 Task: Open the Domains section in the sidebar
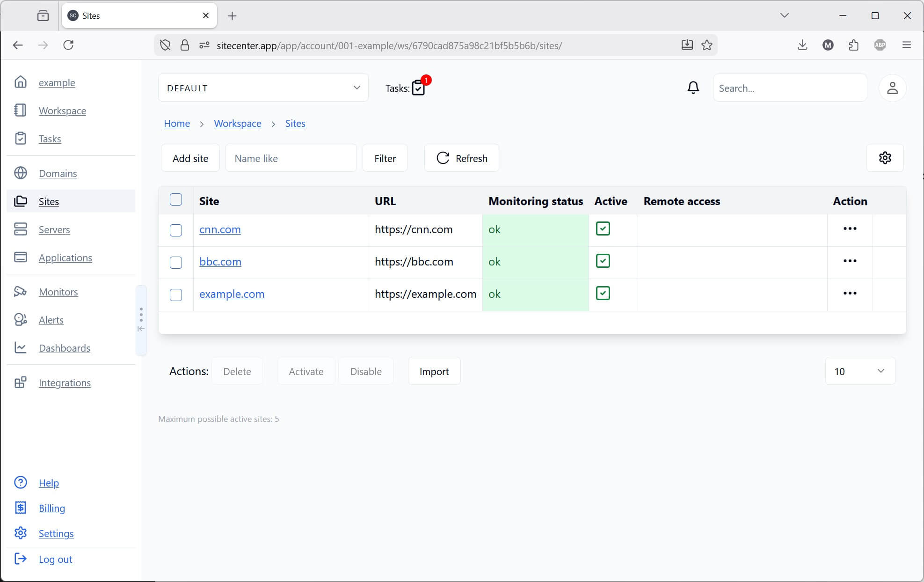coord(58,173)
